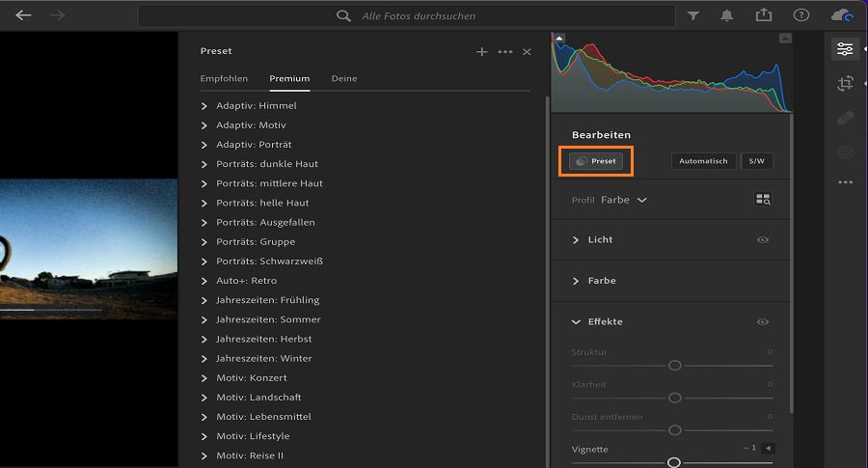Expand Motiv: Landschaft presets
The image size is (868, 468).
pyautogui.click(x=203, y=398)
